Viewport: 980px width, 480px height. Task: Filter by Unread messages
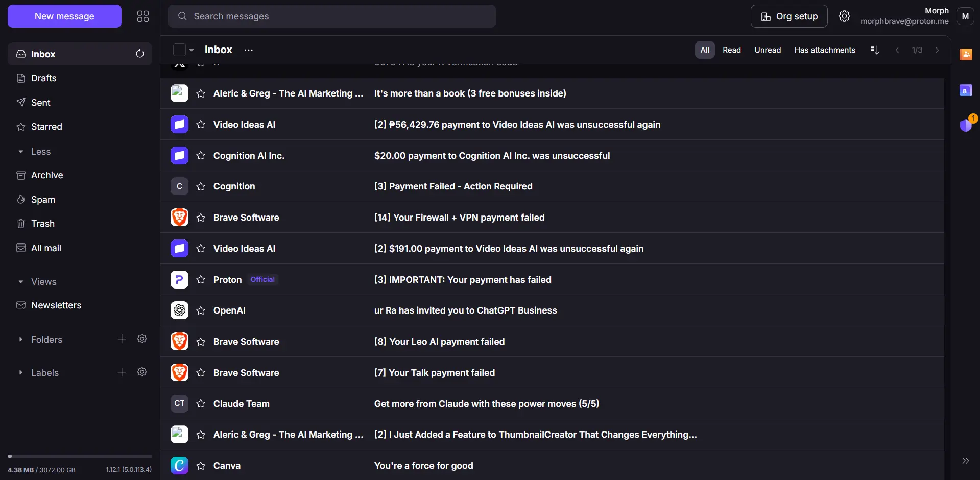tap(768, 50)
